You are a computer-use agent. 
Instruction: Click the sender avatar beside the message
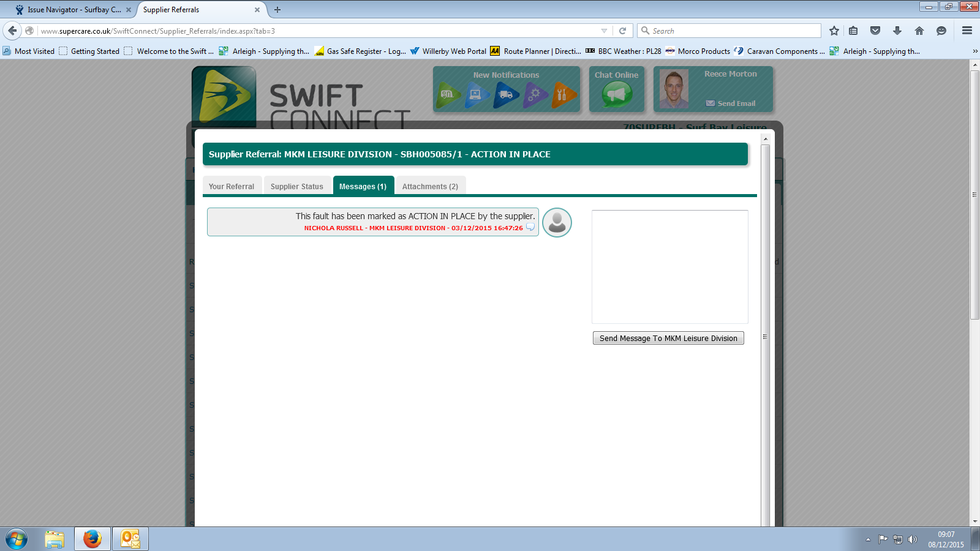[x=557, y=222]
